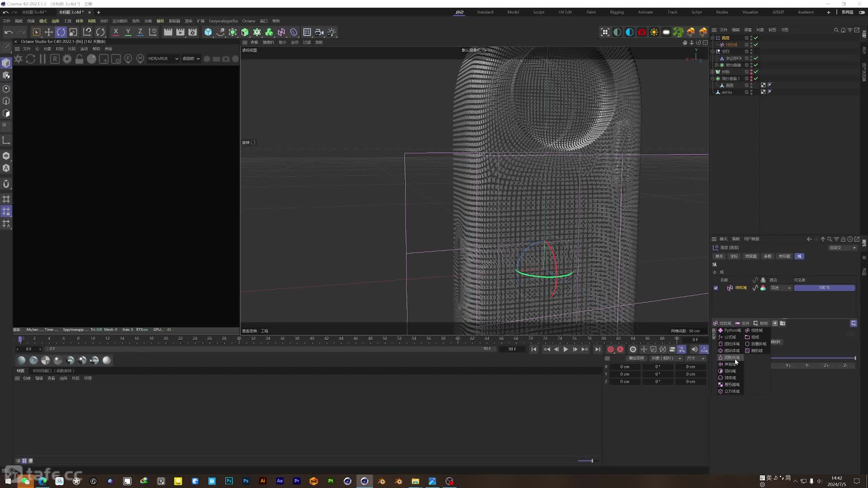Select the Scale tool in top toolbar
The height and width of the screenshot is (488, 868).
[73, 32]
